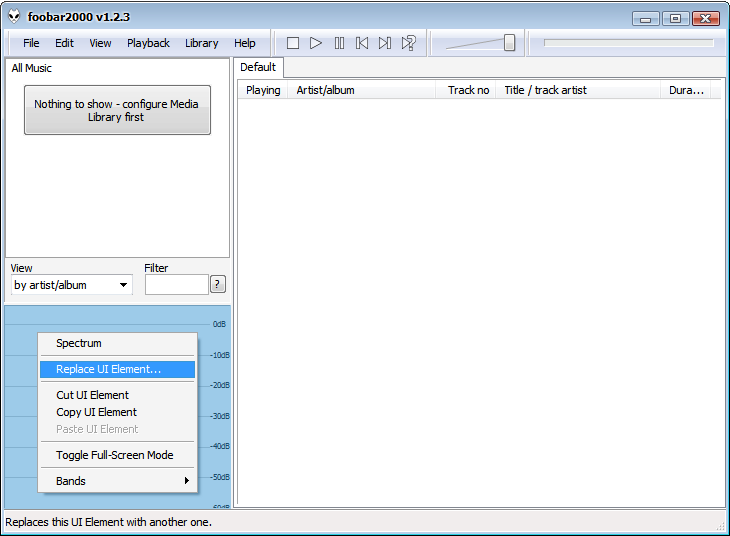Image resolution: width=730 pixels, height=536 pixels.
Task: Click into the Filter text field
Action: [x=176, y=285]
